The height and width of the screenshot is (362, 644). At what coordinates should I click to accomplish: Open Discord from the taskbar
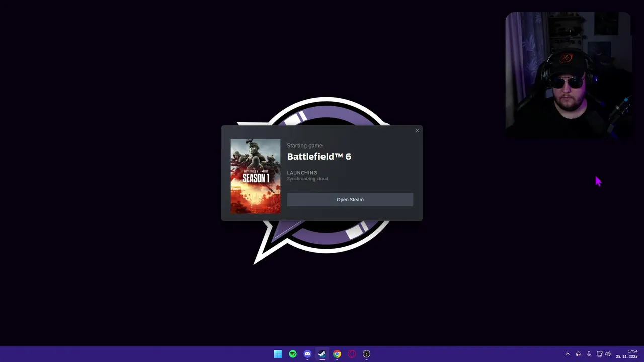[307, 354]
